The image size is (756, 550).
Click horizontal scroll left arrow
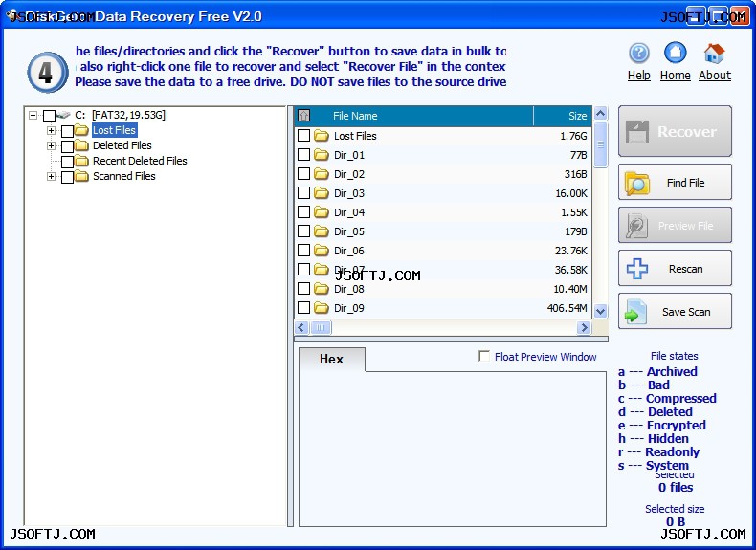tap(301, 328)
